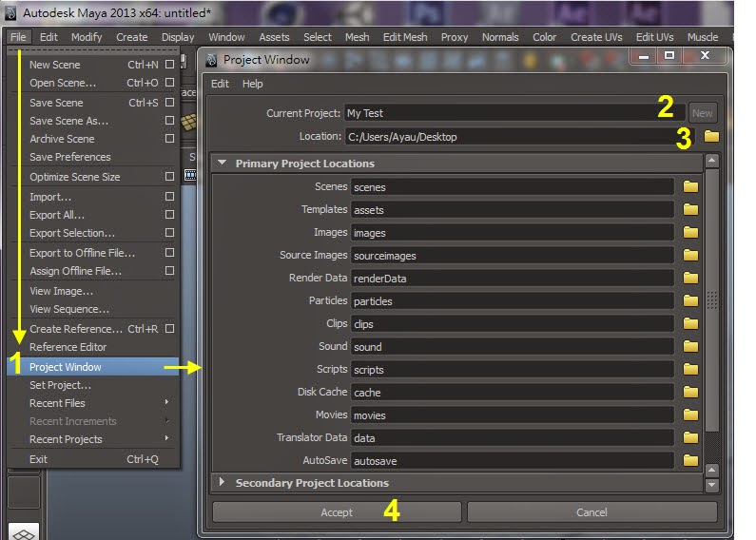Viewport: 756px width, 540px height.
Task: Browse folder for Sound location
Action: 690,346
